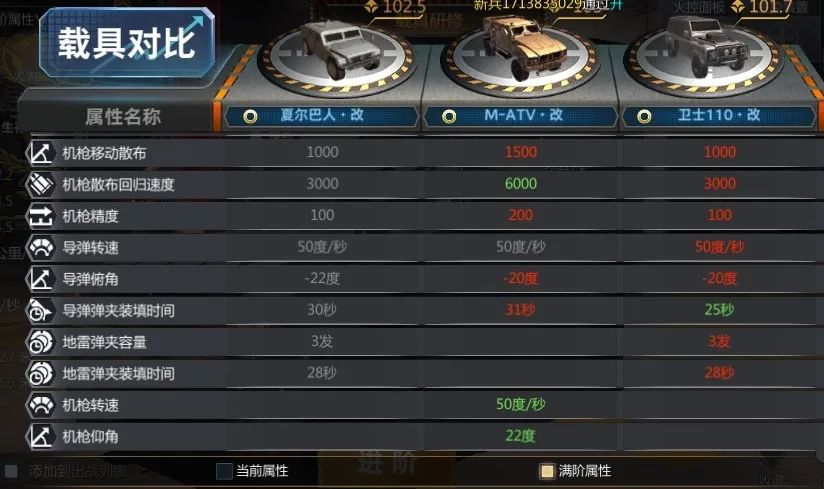Image resolution: width=824 pixels, height=489 pixels.
Task: Click the 机枪仰角 elevation icon
Action: tap(40, 436)
